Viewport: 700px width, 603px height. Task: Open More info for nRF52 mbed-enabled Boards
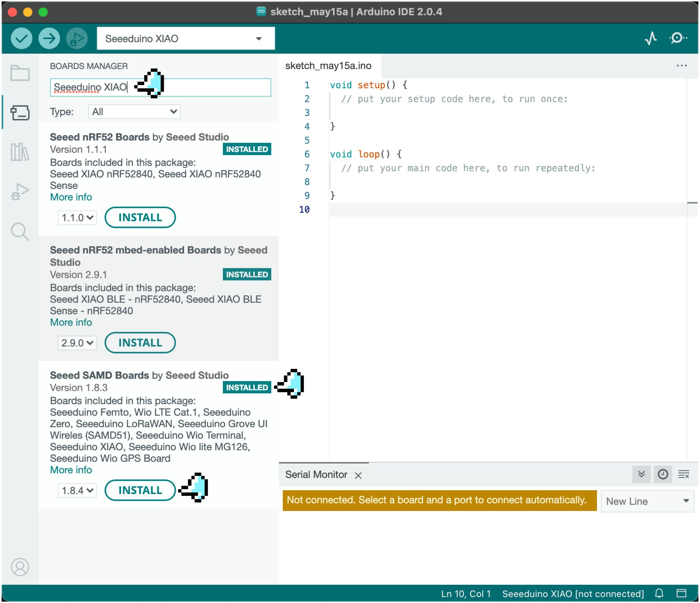click(x=71, y=323)
